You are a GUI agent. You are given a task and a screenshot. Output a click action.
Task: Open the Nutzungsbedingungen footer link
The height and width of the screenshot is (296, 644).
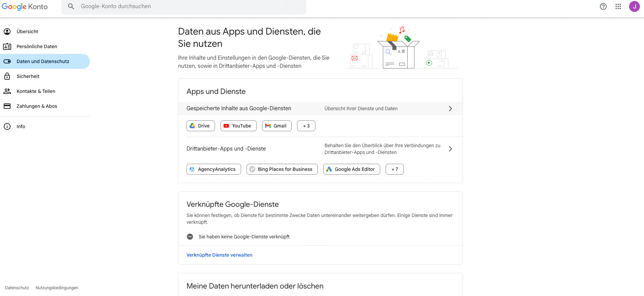coord(57,288)
